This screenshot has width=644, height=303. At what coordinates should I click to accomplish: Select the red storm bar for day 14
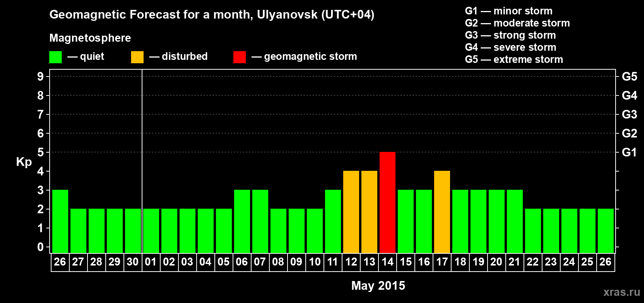coord(388,203)
